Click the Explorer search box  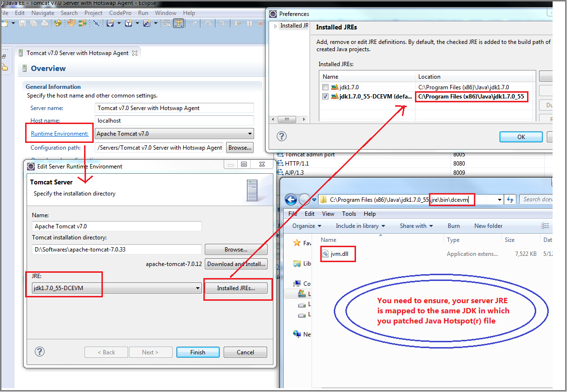[536, 199]
